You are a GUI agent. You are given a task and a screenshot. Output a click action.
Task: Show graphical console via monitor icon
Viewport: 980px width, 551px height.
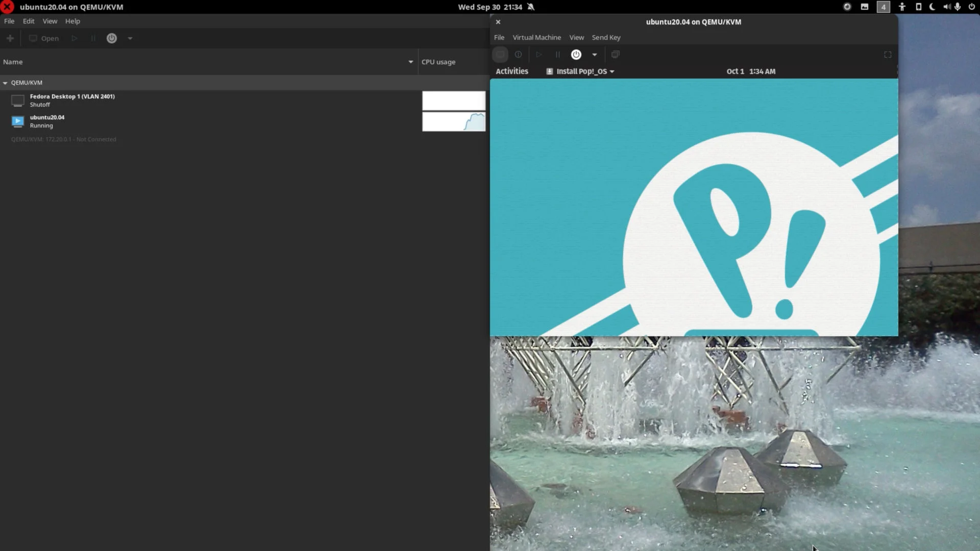(500, 55)
